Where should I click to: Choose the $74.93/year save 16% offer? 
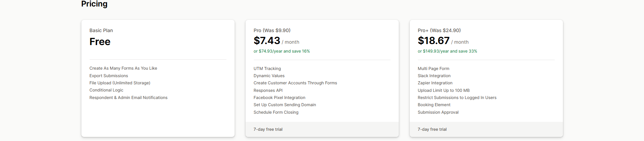tap(281, 51)
